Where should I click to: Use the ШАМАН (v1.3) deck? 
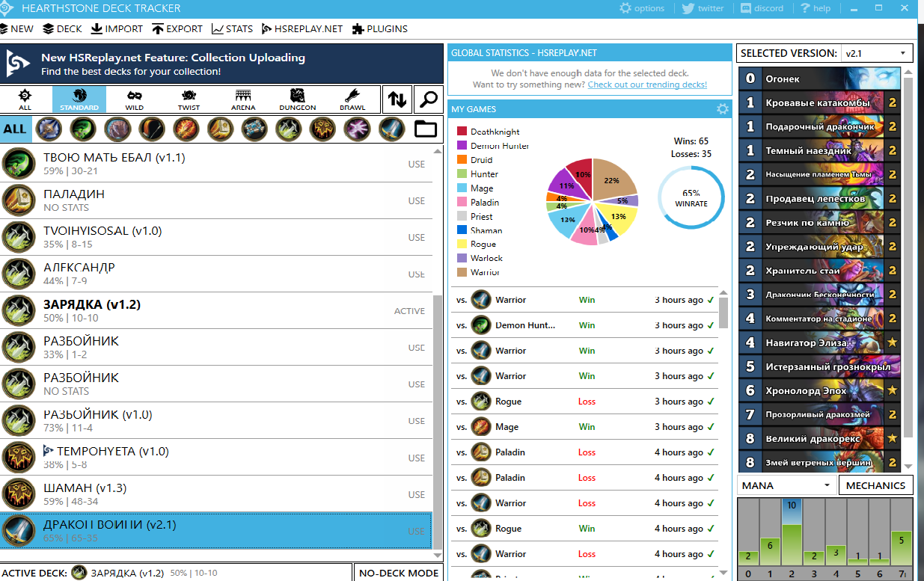(417, 494)
